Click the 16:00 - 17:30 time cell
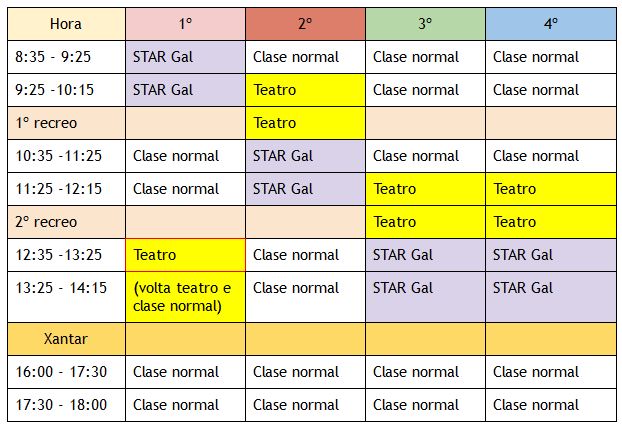Viewport: 622px width, 425px height. 66,372
